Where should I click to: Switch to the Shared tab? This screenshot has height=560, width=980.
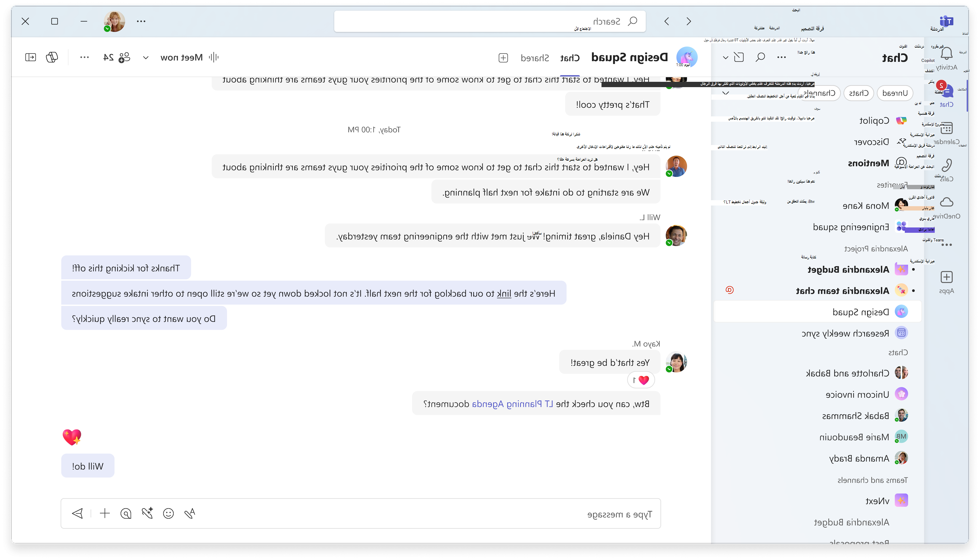[x=535, y=58]
